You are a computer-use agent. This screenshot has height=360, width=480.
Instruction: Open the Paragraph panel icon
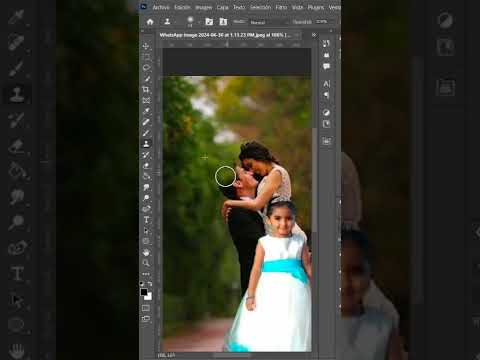pyautogui.click(x=326, y=95)
